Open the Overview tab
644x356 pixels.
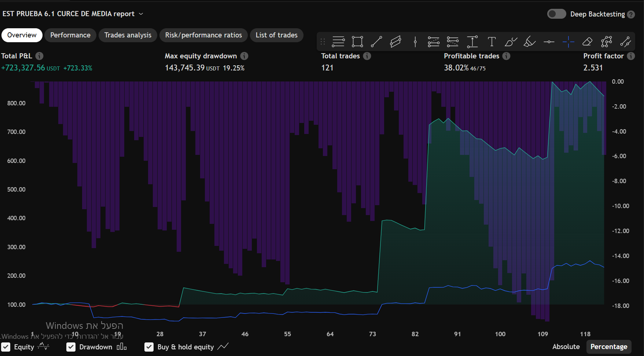pos(22,35)
